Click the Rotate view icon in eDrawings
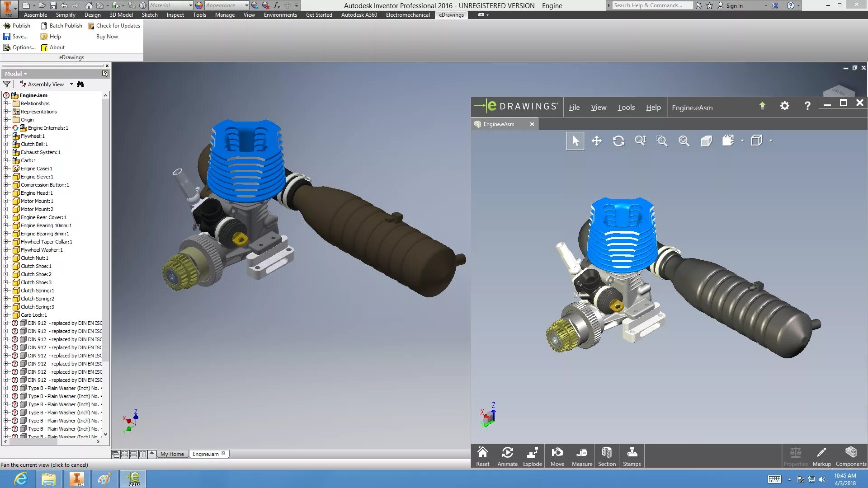The width and height of the screenshot is (868, 488). (x=618, y=141)
